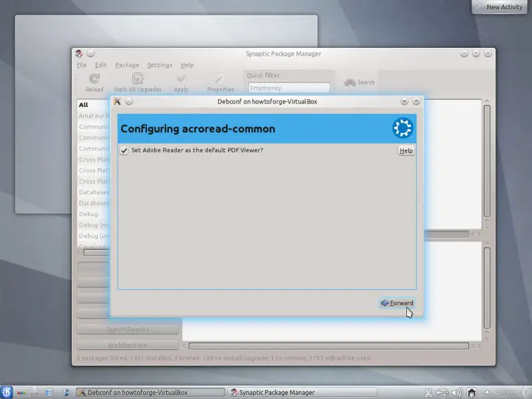The height and width of the screenshot is (399, 532).
Task: Focus the Quick filter text field
Action: [x=289, y=88]
